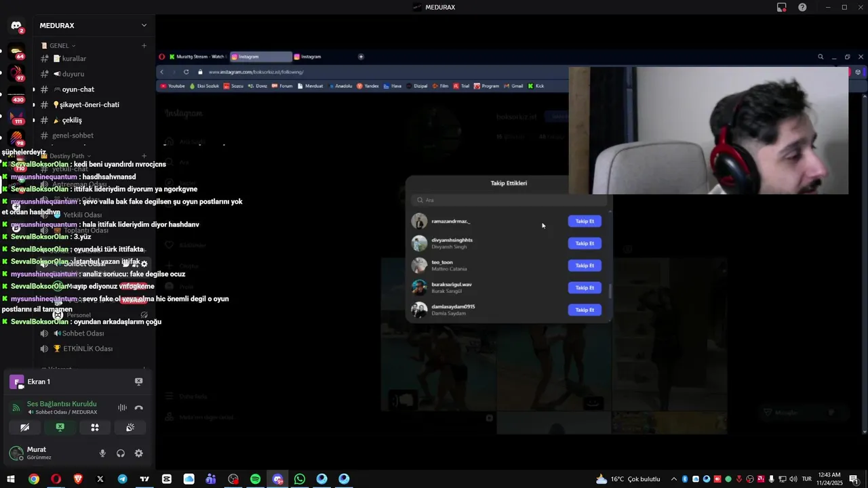Follow ramazandrmaz._ with Takip Et
The height and width of the screenshot is (488, 868).
[x=585, y=221]
